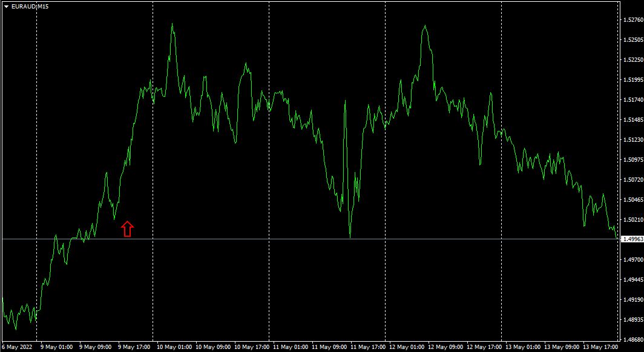Screen dimensions: 644x352
Task: Click the 13 May 01:00 time label
Action: pos(523,347)
